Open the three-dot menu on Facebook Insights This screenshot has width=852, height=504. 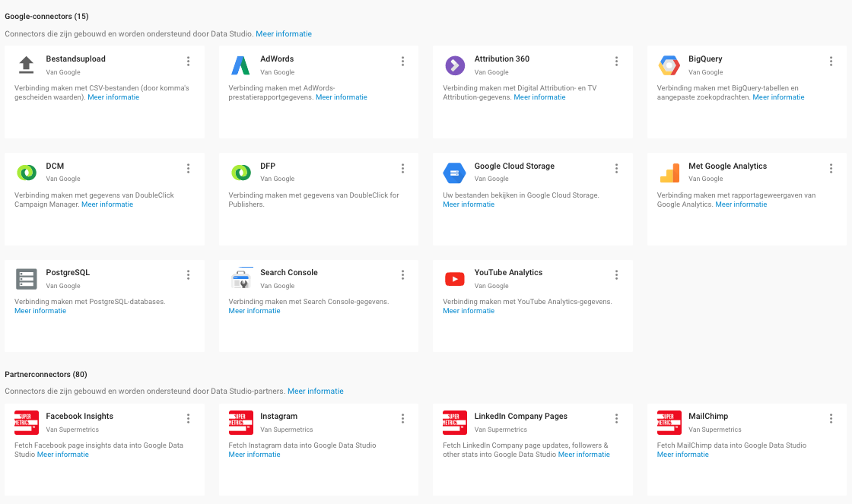(x=189, y=418)
